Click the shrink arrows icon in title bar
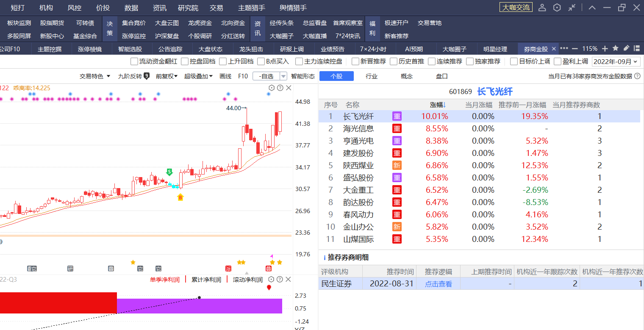Viewport: 644px width, 330px height. [572, 8]
